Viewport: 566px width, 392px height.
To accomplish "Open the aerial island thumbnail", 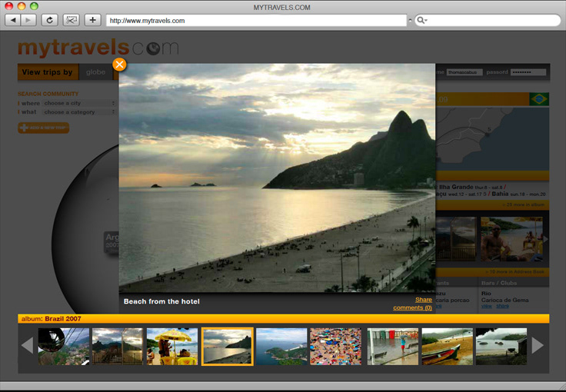I will [x=281, y=347].
